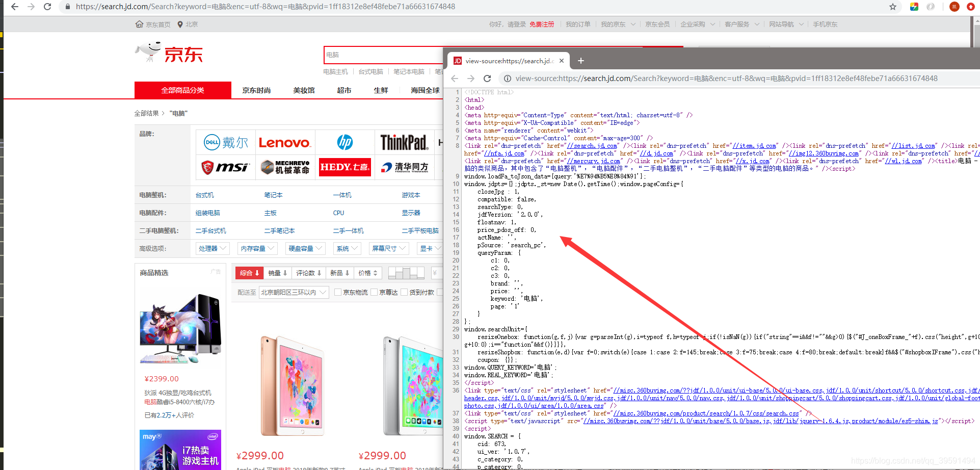The height and width of the screenshot is (470, 980).
Task: Check the 京东物流 checkbox
Action: tap(338, 292)
